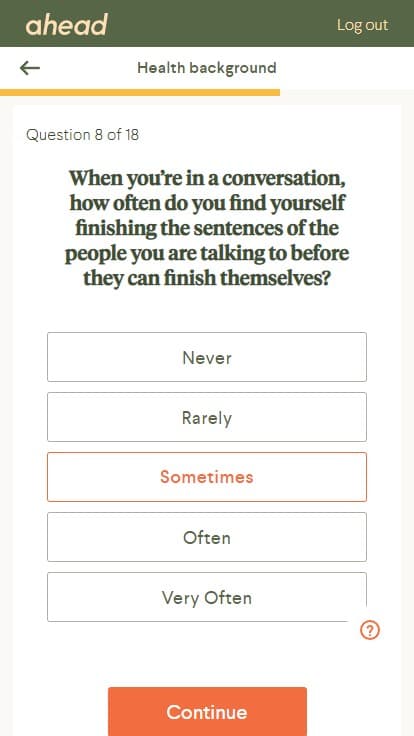Click the bold conversation question heading
Screen dimensions: 414x736
point(207,228)
